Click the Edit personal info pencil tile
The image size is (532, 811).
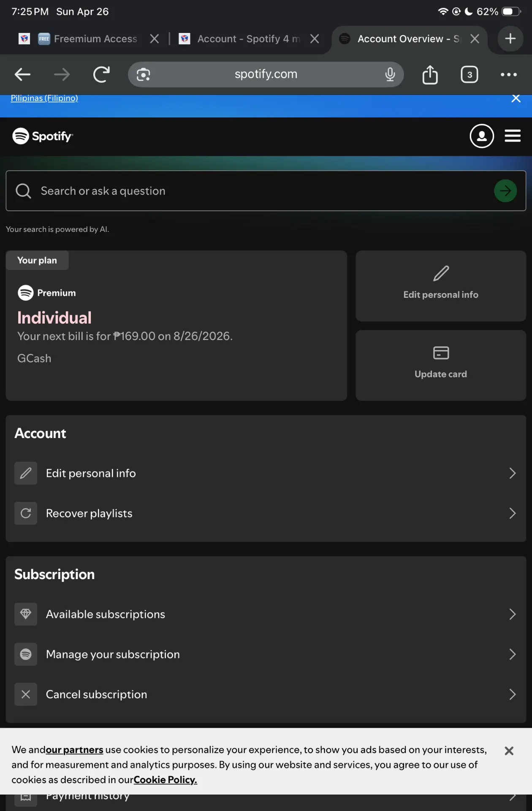(x=441, y=286)
